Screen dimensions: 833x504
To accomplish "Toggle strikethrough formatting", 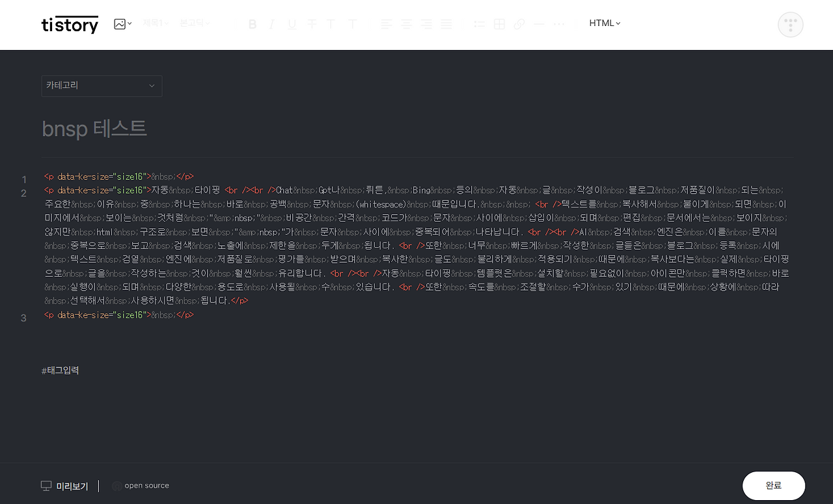I will pyautogui.click(x=312, y=24).
